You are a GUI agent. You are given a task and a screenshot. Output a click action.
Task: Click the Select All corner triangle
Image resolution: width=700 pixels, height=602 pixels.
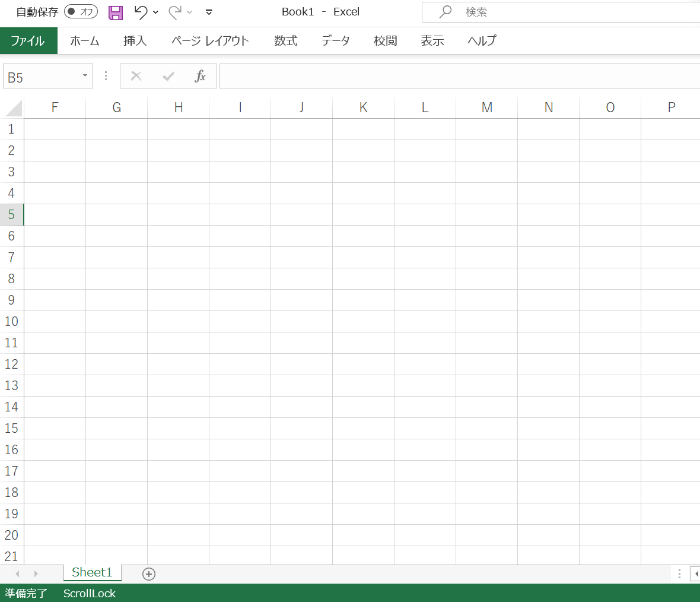click(13, 108)
